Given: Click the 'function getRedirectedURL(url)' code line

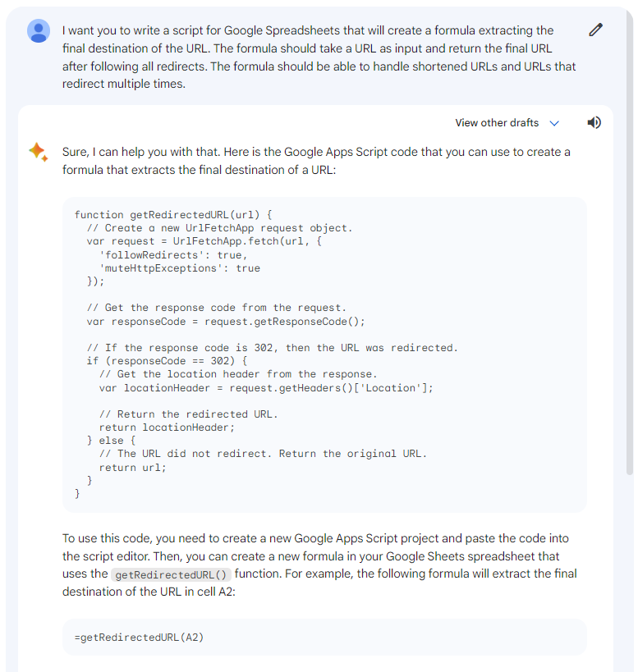Looking at the screenshot, I should (x=172, y=215).
